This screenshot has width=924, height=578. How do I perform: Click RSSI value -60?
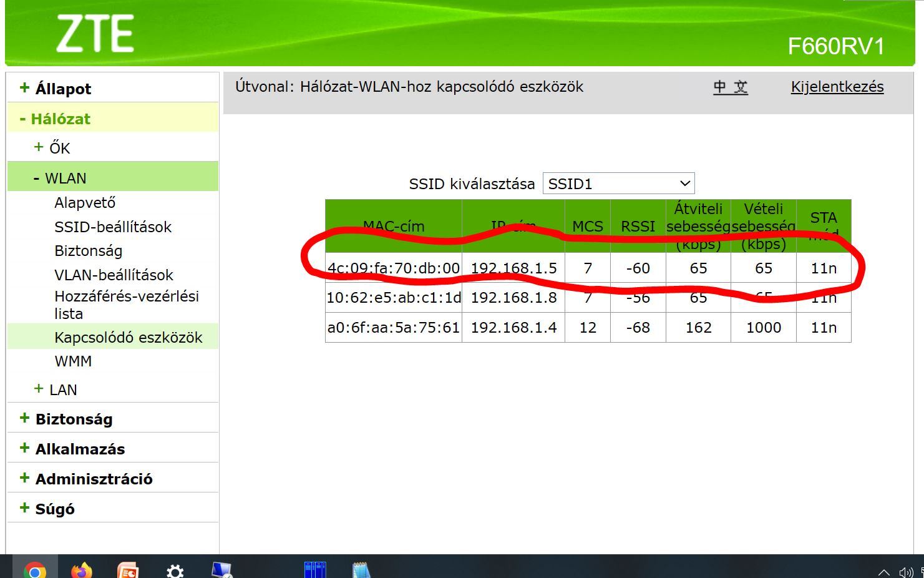[638, 268]
